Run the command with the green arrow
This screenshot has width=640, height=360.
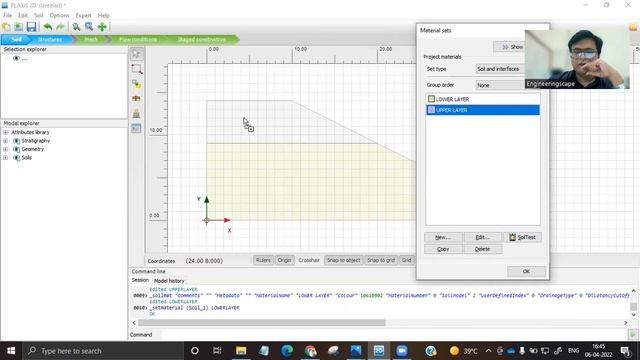[x=633, y=335]
